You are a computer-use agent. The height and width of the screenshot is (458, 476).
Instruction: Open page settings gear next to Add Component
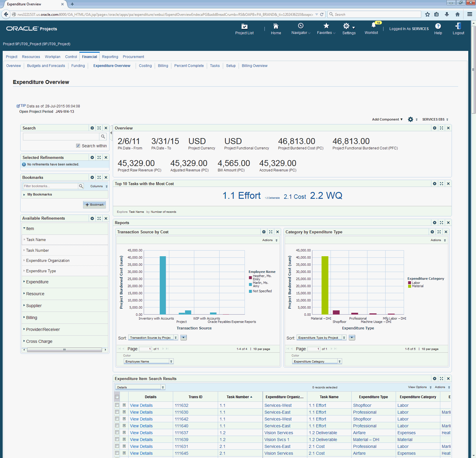coord(411,119)
